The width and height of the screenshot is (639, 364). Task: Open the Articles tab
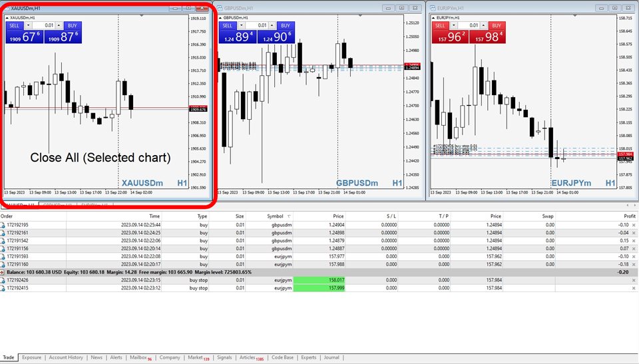251,357
